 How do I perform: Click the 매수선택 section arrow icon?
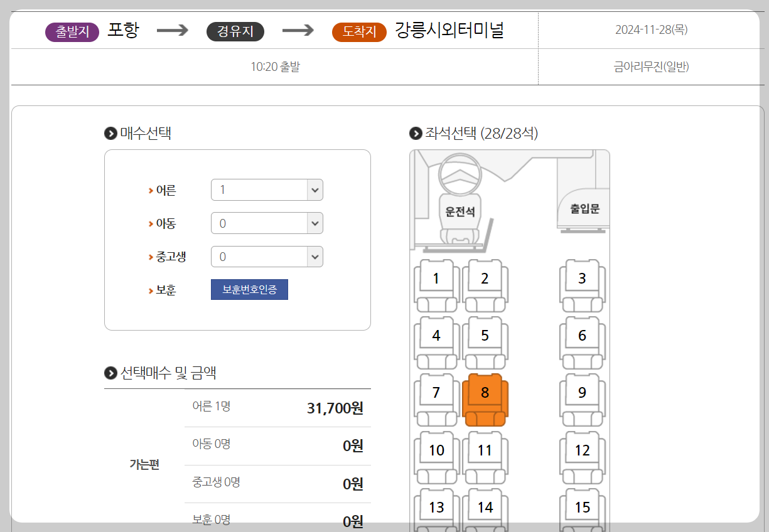coord(109,131)
